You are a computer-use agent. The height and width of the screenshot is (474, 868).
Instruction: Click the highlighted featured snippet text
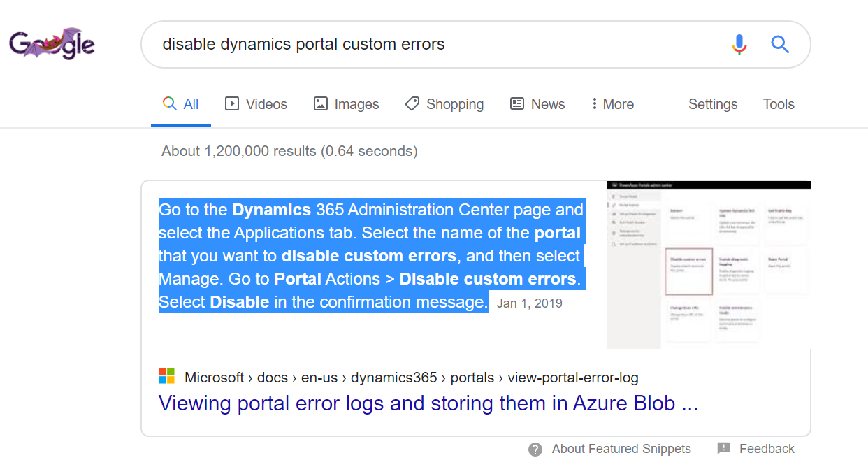coord(370,255)
